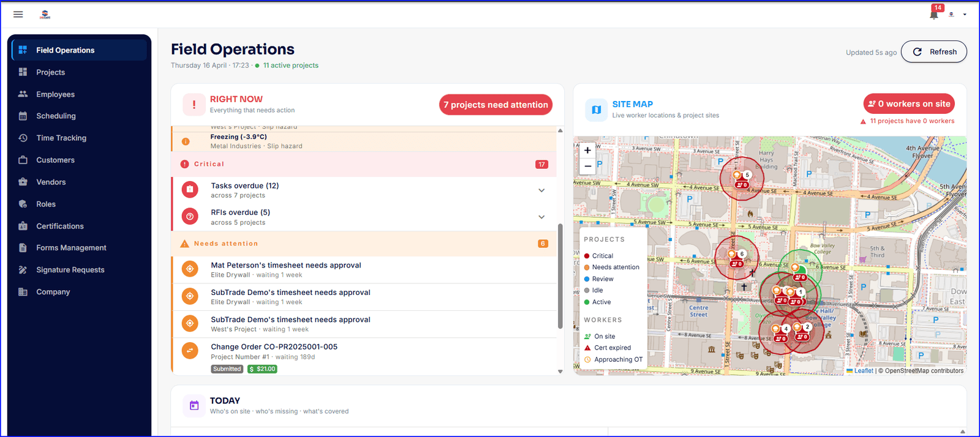
Task: Open Time Tracking page
Action: coord(79,138)
